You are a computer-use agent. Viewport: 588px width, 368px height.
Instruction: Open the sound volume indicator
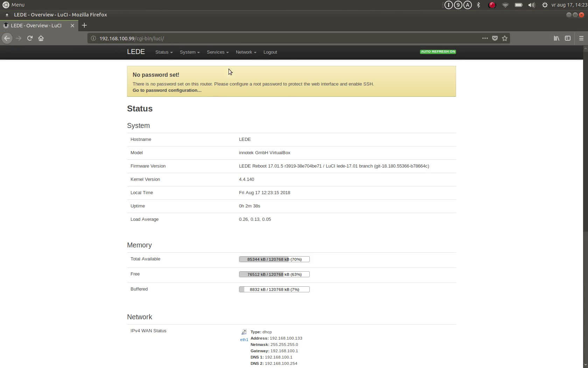click(531, 5)
